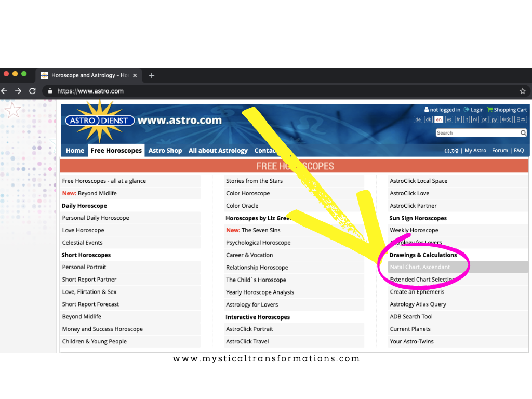This screenshot has width=532, height=399.
Task: Click the padlock site info icon
Action: click(x=50, y=91)
